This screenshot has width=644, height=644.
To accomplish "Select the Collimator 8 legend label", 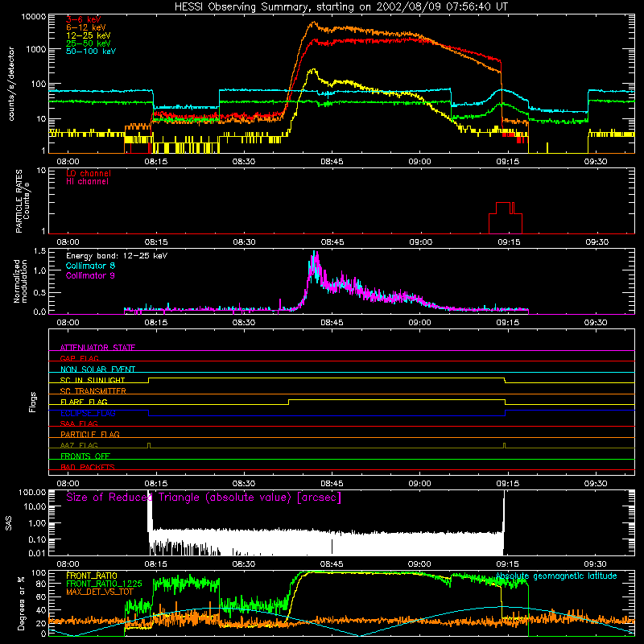I will pos(90,266).
